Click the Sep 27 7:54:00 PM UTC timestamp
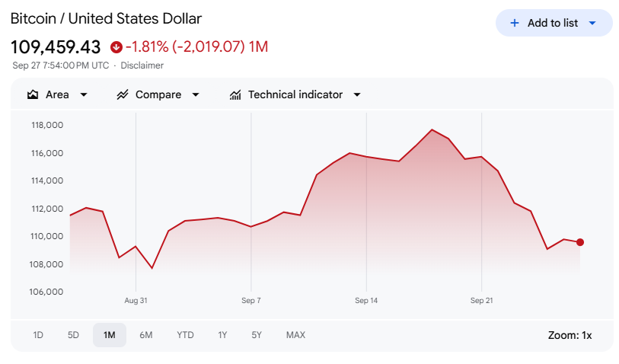619x364 pixels. pyautogui.click(x=61, y=65)
